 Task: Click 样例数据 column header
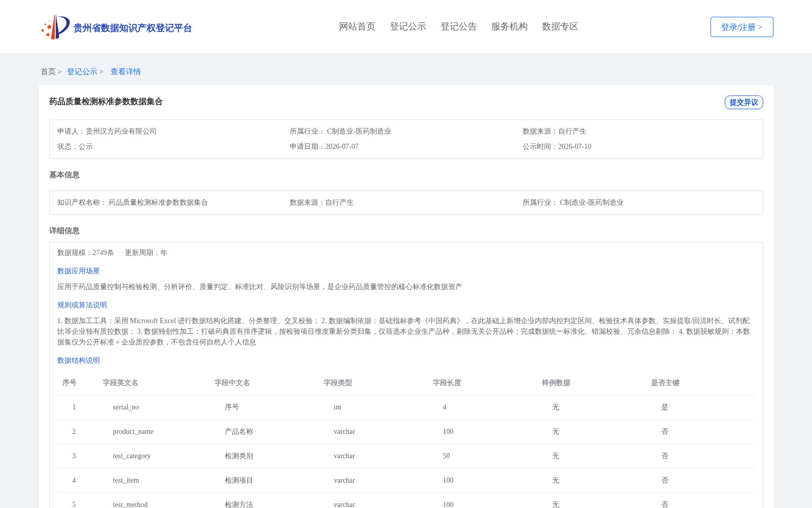[x=556, y=383]
